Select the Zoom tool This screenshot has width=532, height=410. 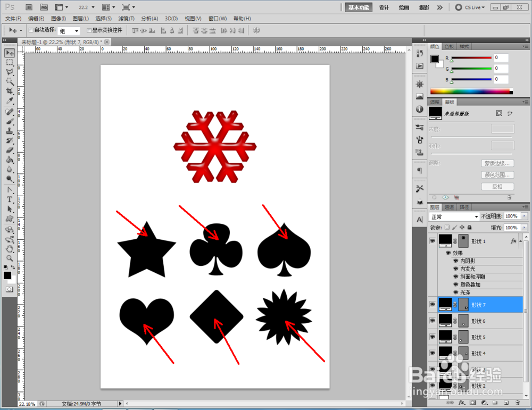coord(10,258)
